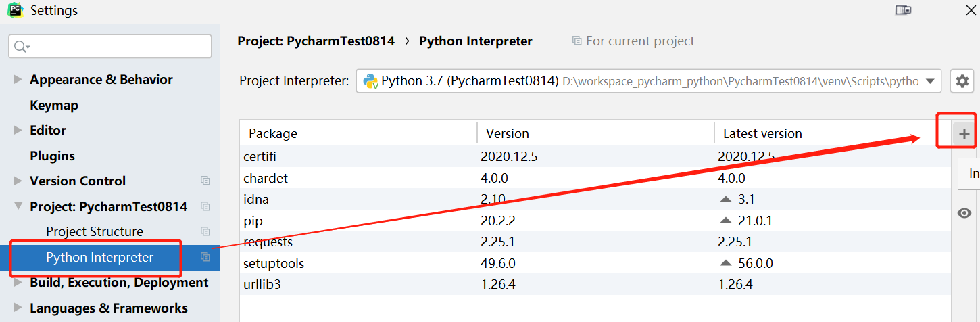Open Version Control settings

point(78,181)
